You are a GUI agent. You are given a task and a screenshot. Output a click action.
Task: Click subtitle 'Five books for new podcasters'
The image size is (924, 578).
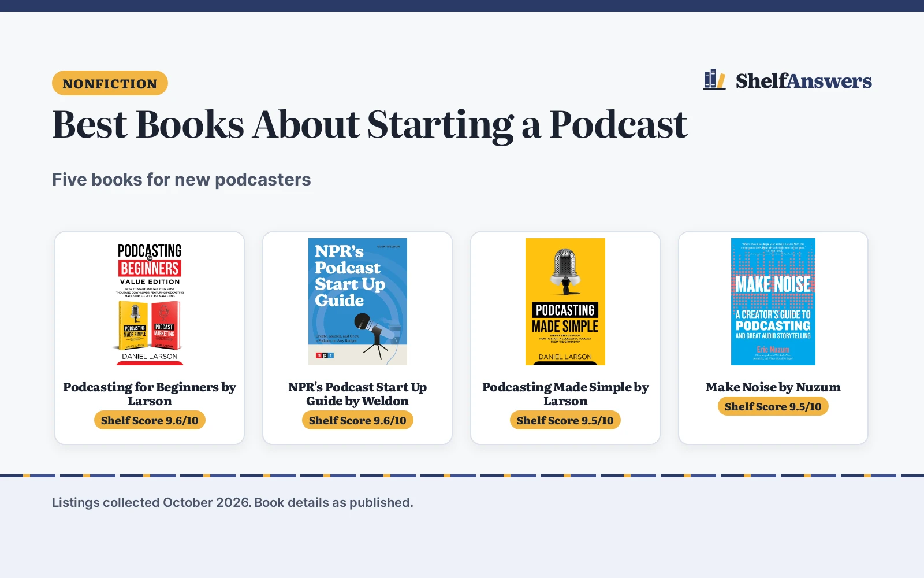[181, 180]
